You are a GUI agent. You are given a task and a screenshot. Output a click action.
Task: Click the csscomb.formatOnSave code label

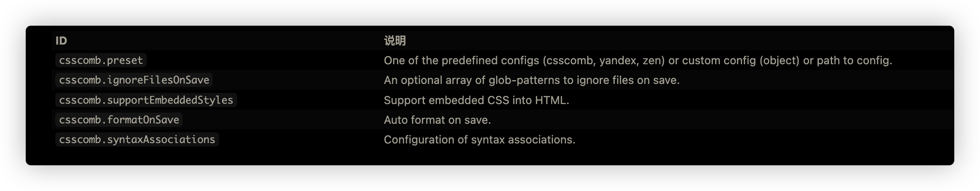[119, 120]
